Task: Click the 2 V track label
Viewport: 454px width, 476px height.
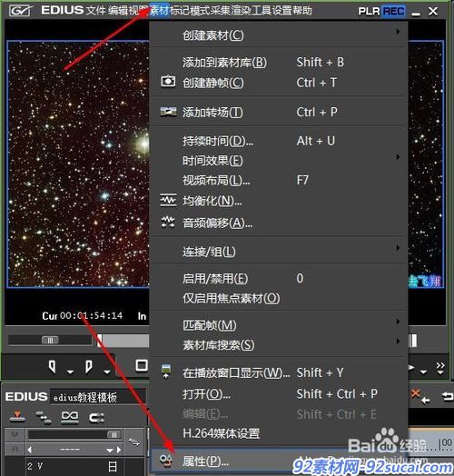Action: 35,466
